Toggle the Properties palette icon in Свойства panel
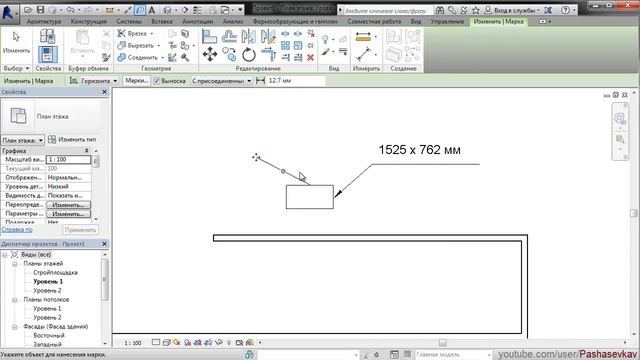 pyautogui.click(x=48, y=54)
